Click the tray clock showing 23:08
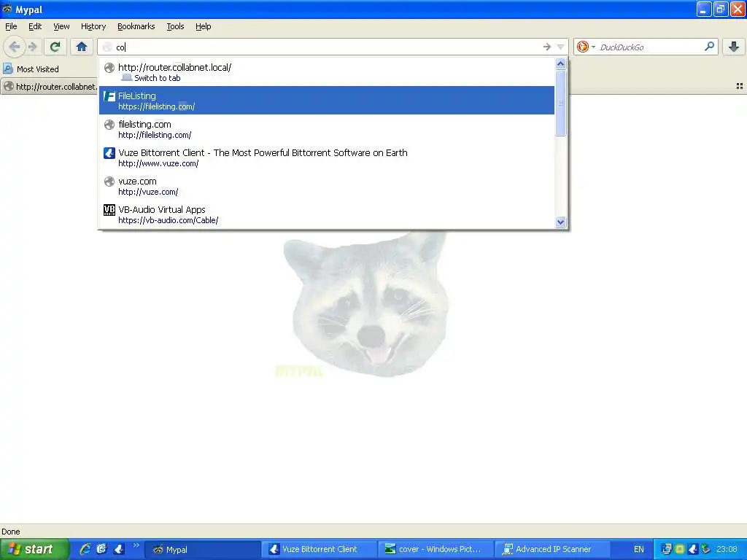Screen dimensions: 747x560 [x=727, y=550]
